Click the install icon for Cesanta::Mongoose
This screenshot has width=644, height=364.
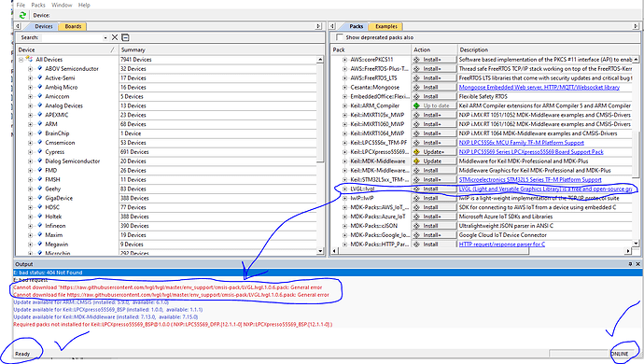[x=416, y=87]
